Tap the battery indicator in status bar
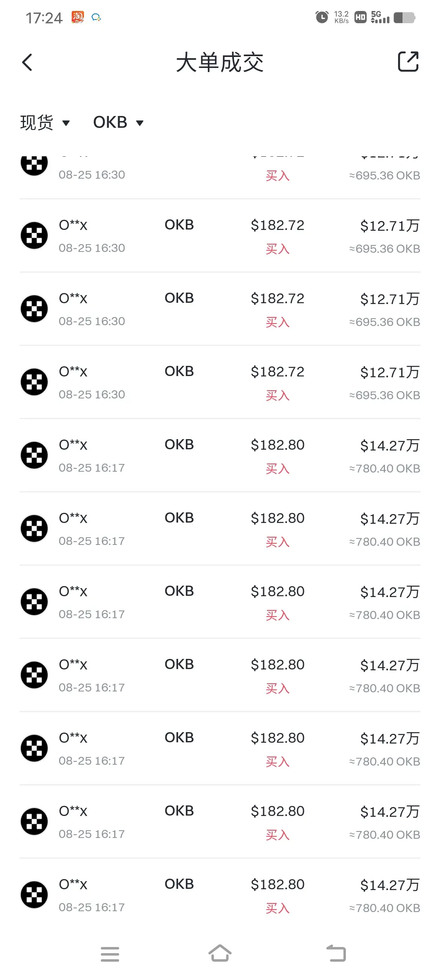Screen dimensions: 440x980 click(405, 17)
